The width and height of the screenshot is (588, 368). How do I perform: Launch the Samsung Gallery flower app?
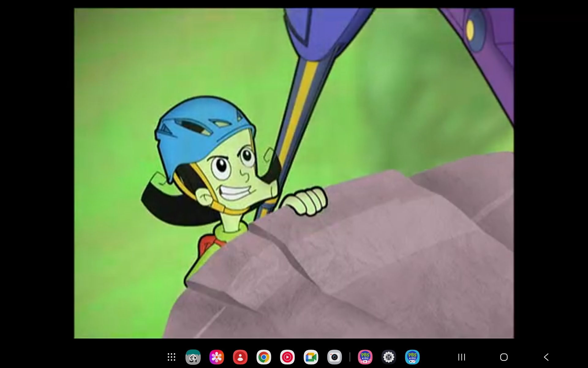click(217, 357)
